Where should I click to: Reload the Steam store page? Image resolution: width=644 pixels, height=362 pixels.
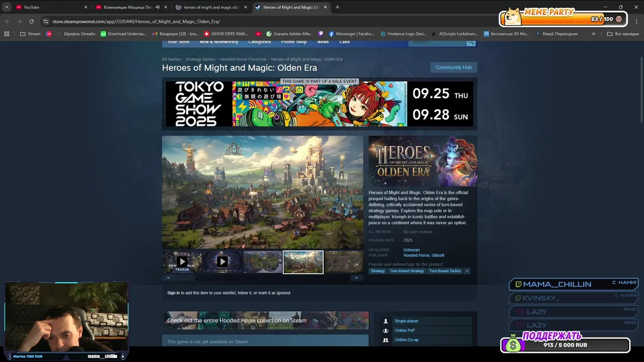click(x=31, y=21)
